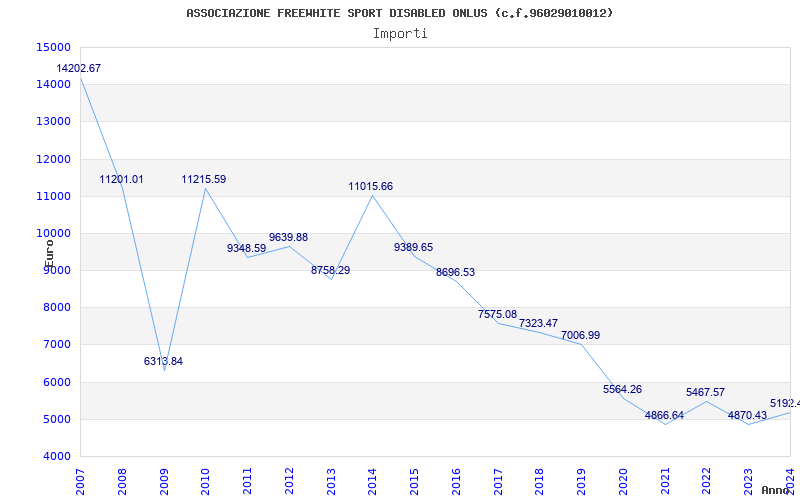
Task: Click the x-axis year 2011
Action: [247, 482]
